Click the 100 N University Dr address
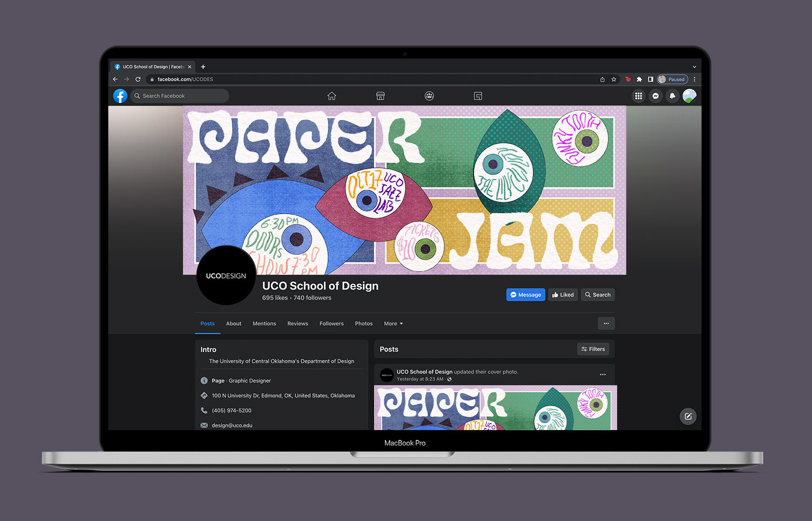Viewport: 812px width, 521px height. pos(283,395)
